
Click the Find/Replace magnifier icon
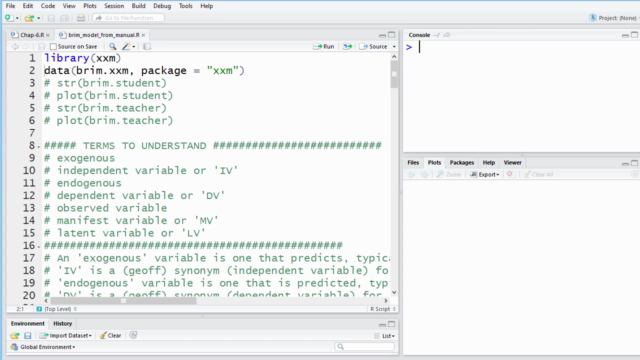(x=112, y=47)
